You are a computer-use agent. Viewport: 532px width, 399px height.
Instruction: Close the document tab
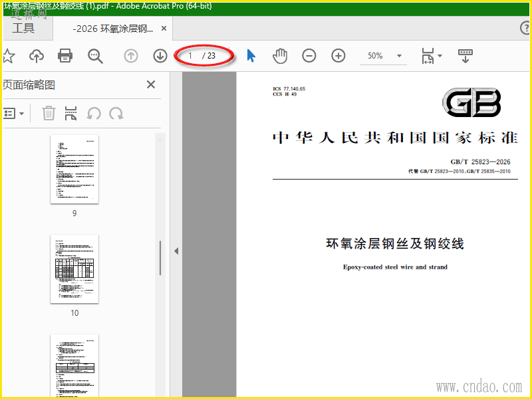(164, 29)
